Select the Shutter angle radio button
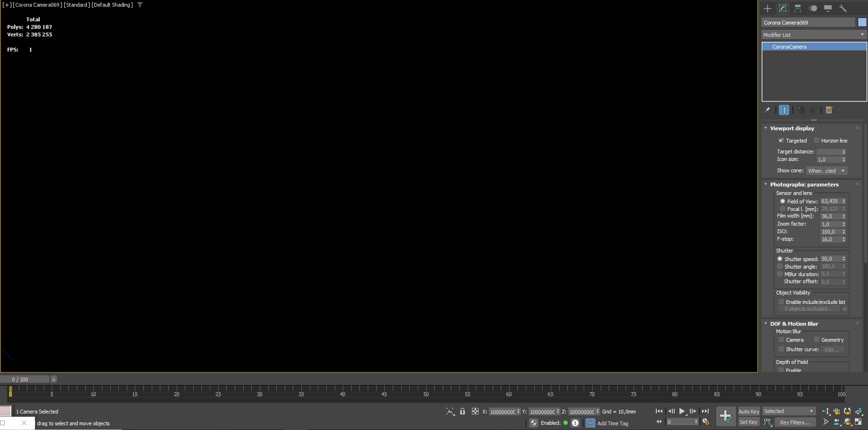This screenshot has width=868, height=430. pyautogui.click(x=780, y=266)
